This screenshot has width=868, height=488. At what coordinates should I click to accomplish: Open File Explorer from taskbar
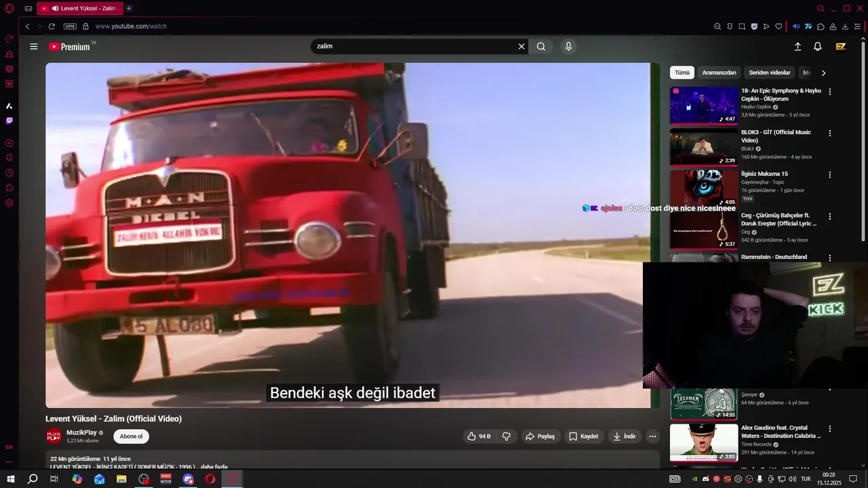coord(121,479)
